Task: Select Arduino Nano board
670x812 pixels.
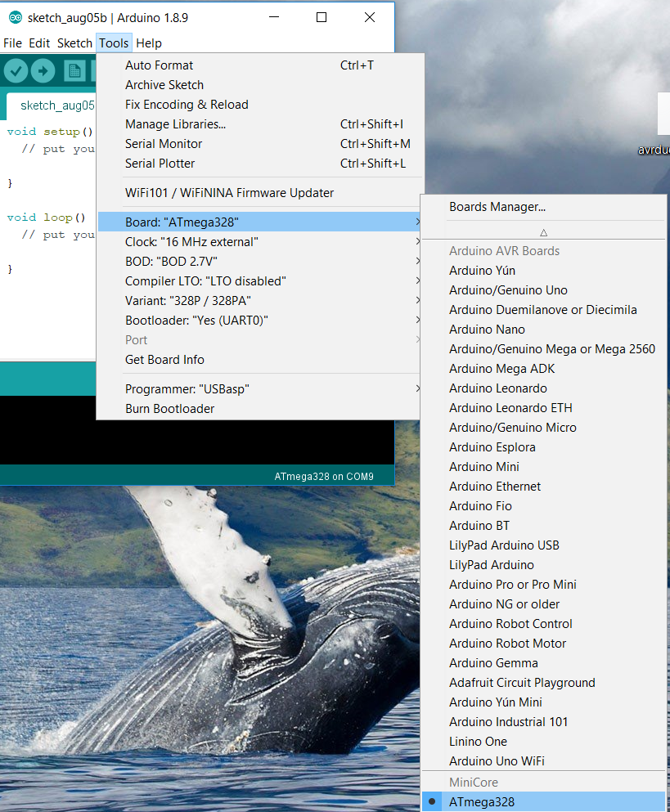Action: (543, 330)
